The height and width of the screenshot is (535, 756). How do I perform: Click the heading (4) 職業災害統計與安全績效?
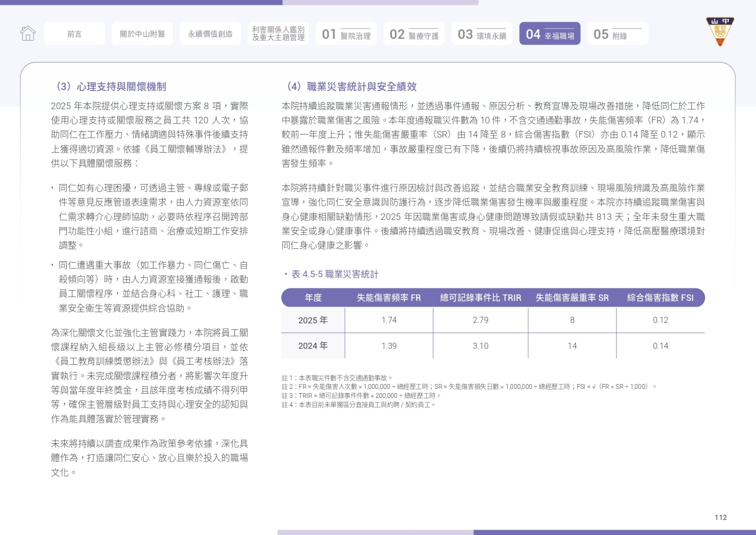pos(349,86)
